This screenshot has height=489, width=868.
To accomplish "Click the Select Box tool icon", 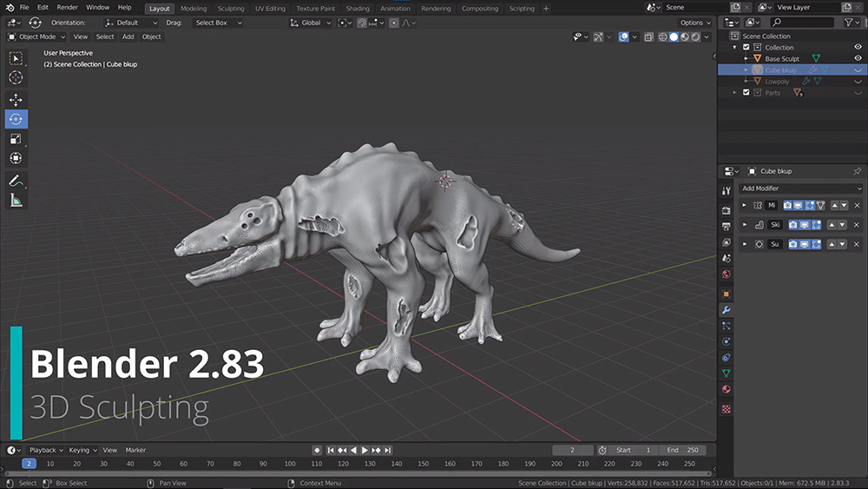I will 16,58.
